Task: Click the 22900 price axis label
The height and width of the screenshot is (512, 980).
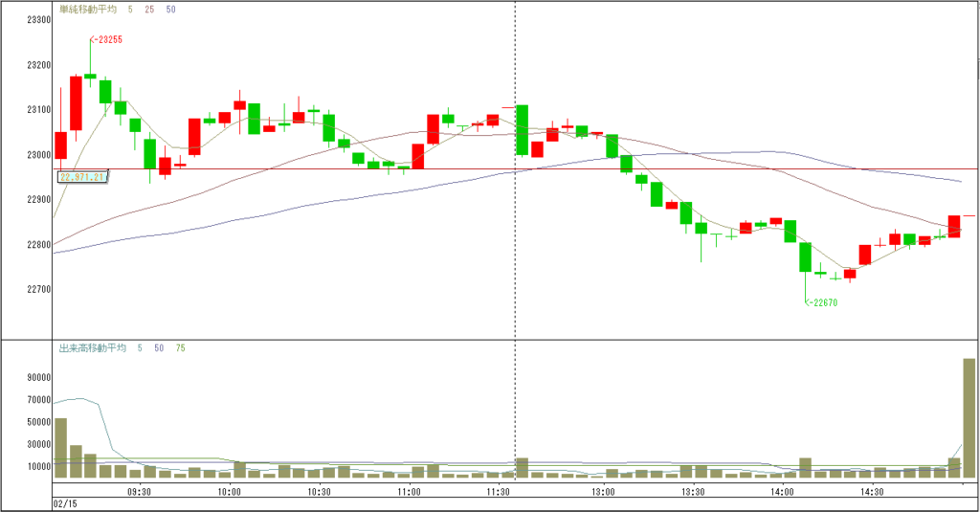Action: [38, 199]
